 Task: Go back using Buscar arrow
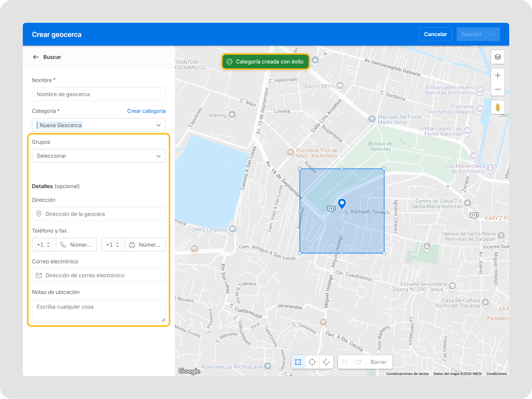(x=36, y=57)
